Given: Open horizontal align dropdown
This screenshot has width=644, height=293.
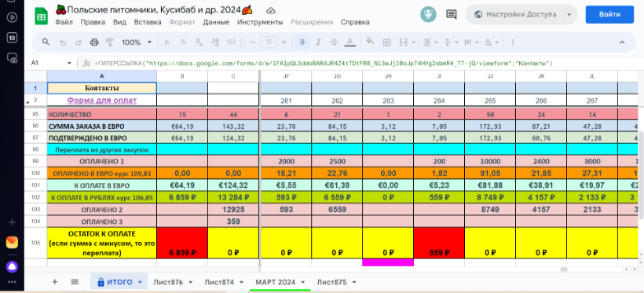Looking at the screenshot, I should (x=430, y=42).
